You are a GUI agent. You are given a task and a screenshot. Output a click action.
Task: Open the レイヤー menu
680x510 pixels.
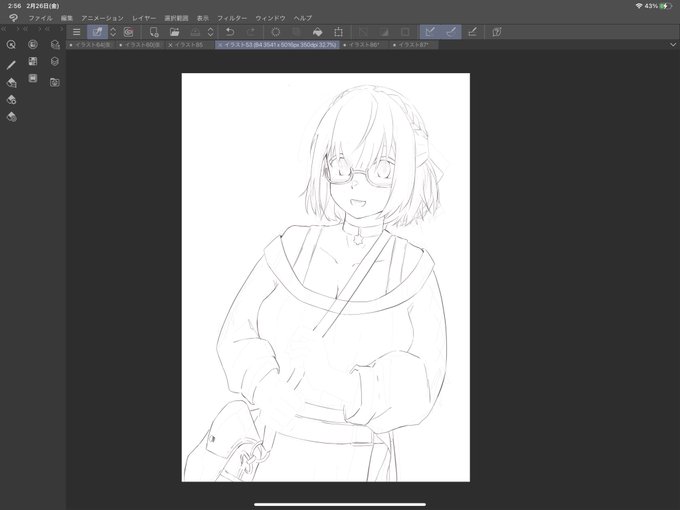pos(144,18)
